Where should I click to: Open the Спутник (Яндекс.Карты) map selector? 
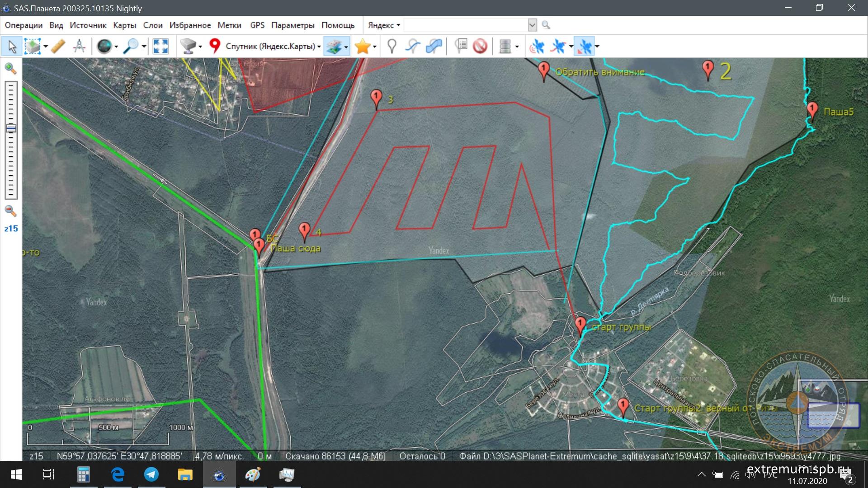click(273, 46)
